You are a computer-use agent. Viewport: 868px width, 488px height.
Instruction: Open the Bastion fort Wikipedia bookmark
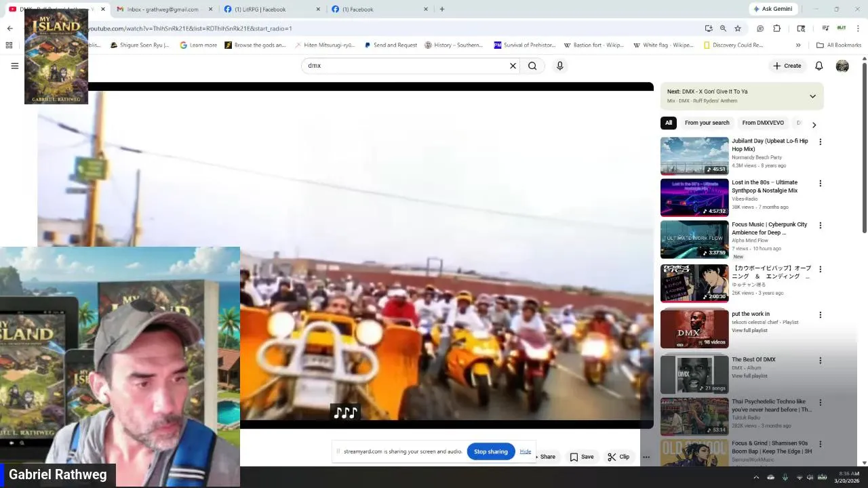pyautogui.click(x=593, y=45)
